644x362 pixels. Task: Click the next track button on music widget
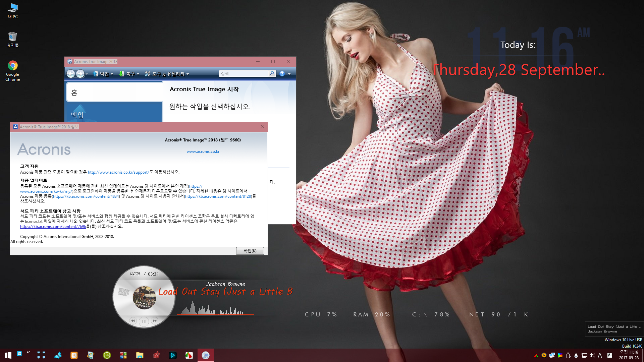155,321
